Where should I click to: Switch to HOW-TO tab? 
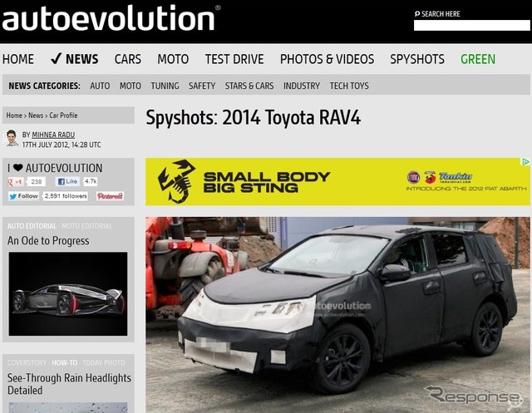pyautogui.click(x=65, y=363)
